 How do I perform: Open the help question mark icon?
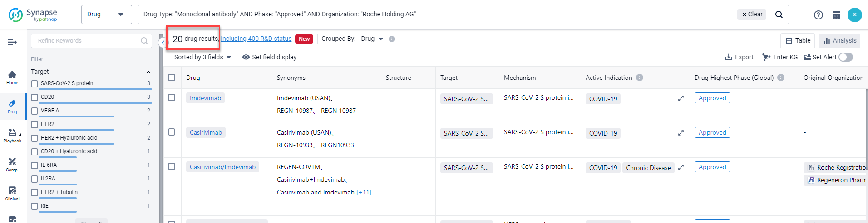point(818,15)
